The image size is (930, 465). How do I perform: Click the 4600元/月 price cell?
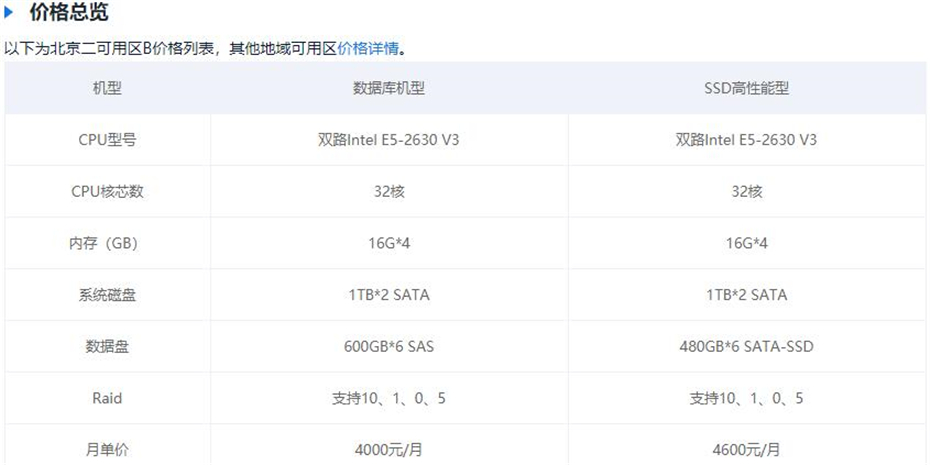coord(746,450)
